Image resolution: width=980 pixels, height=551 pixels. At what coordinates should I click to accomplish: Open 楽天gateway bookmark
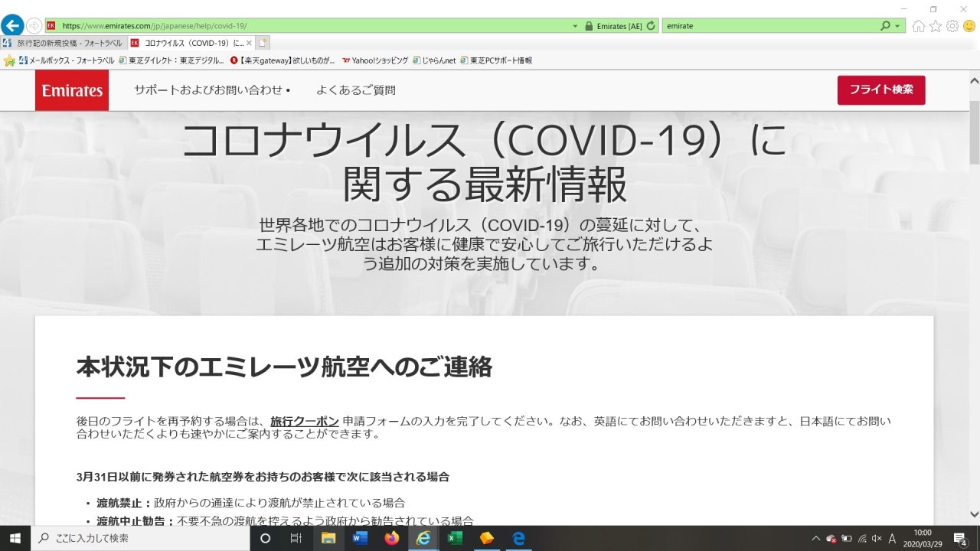283,60
